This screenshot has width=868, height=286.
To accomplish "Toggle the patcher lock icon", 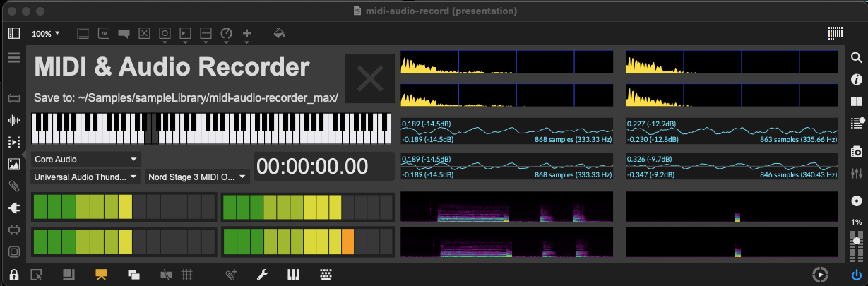I will coord(13,275).
